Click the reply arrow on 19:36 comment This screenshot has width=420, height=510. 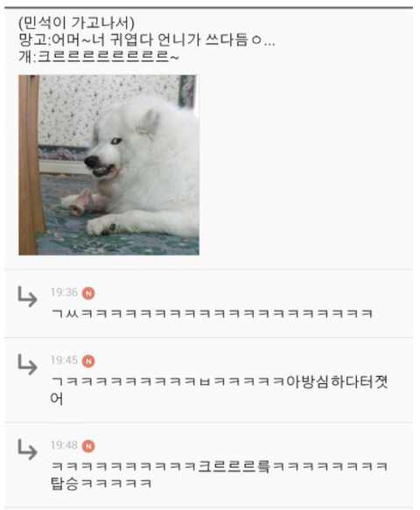pyautogui.click(x=27, y=297)
